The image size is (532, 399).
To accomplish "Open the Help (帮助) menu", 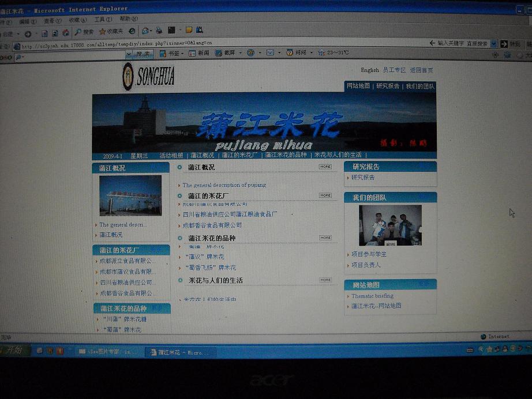I will (x=128, y=19).
